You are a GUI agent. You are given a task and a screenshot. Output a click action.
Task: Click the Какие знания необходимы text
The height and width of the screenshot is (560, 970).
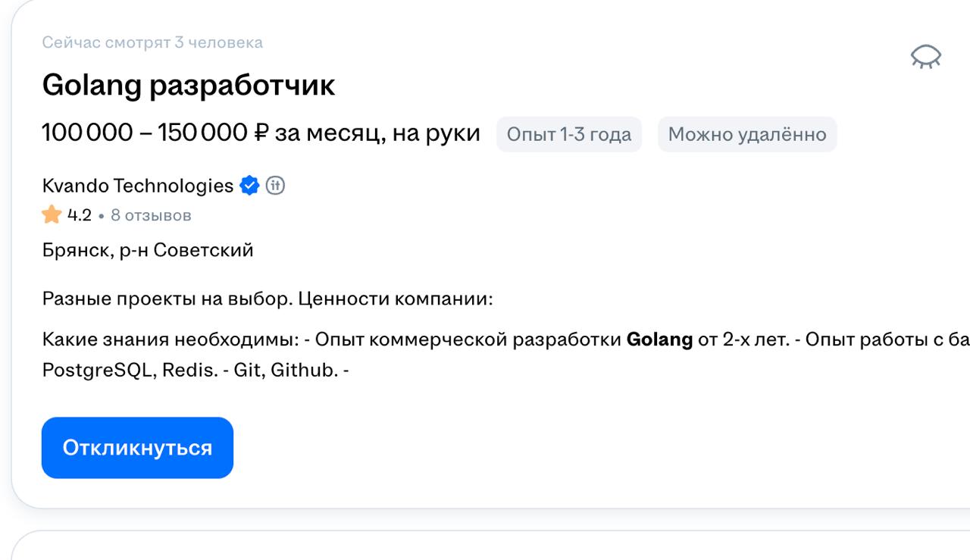coord(171,340)
